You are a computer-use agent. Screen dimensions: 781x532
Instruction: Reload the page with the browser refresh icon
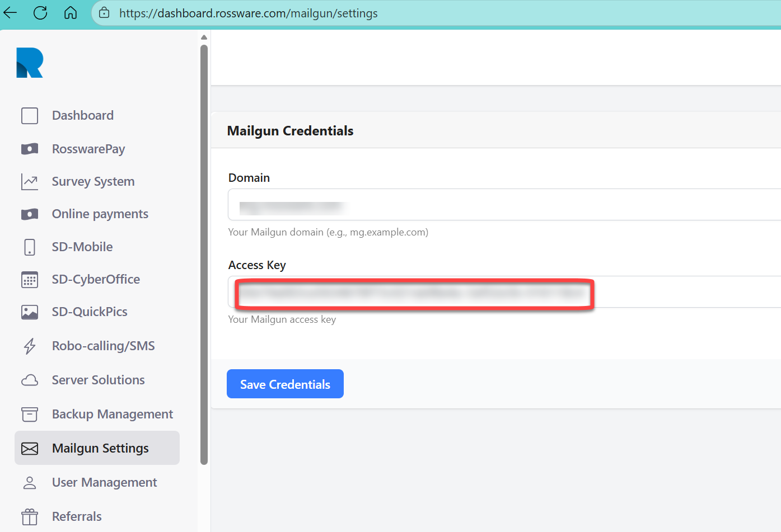(40, 13)
